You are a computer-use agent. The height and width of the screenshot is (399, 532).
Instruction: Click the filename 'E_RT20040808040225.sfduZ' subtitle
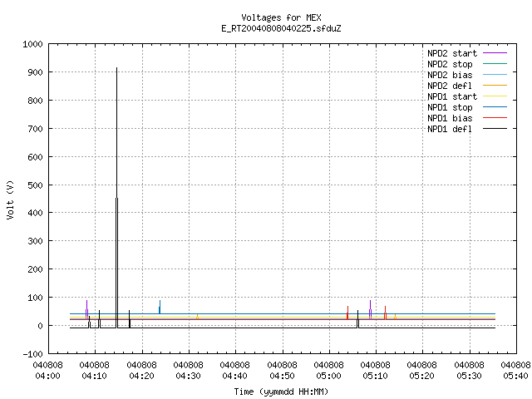[281, 28]
